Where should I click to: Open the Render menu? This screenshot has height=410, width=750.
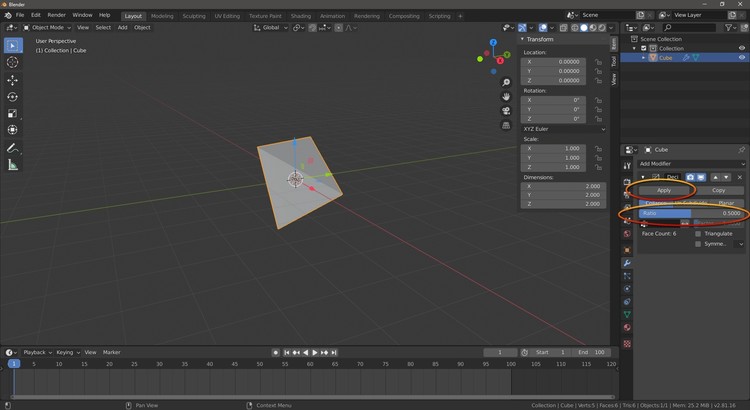[x=57, y=15]
